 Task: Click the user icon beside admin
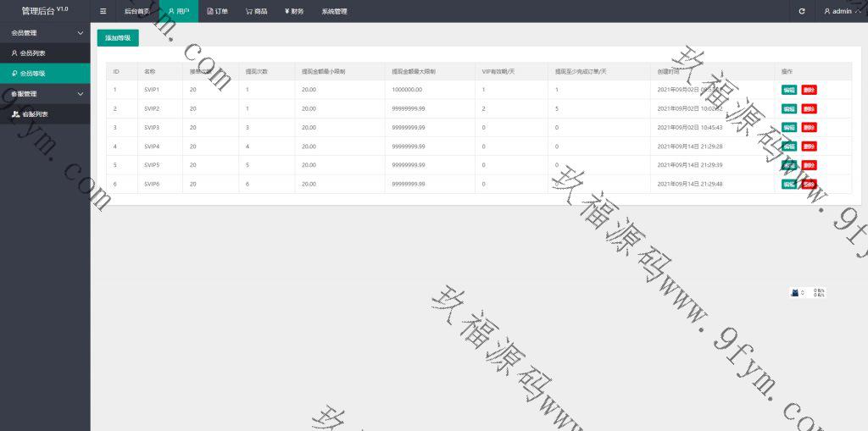827,11
